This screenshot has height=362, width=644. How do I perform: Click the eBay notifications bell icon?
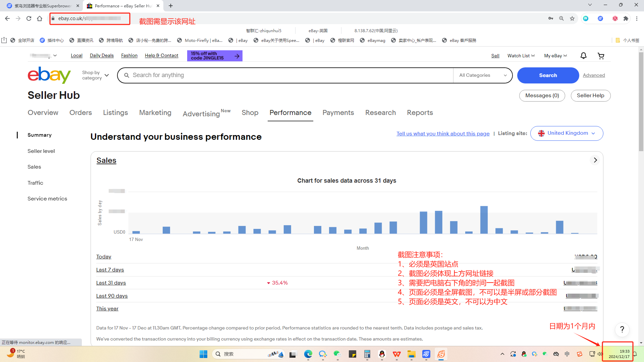coord(583,56)
